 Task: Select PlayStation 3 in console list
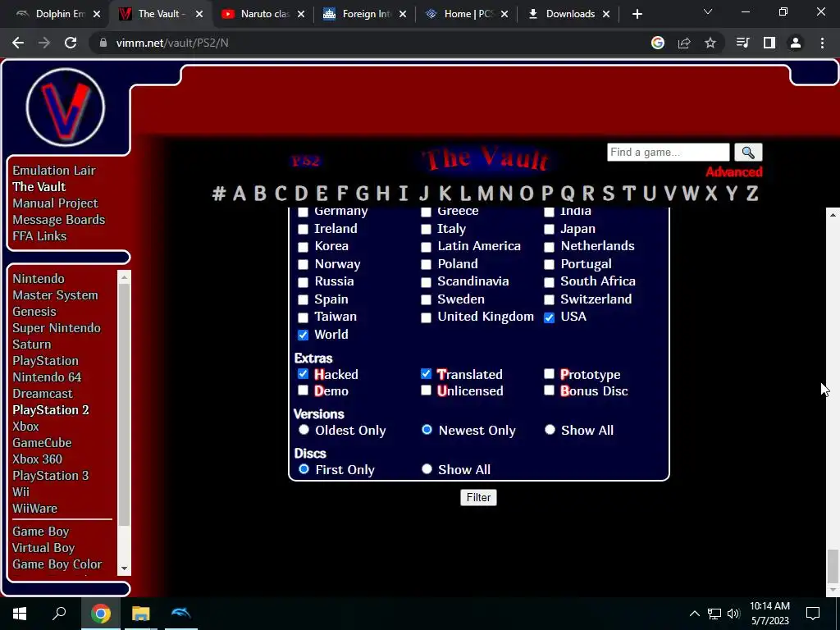click(x=51, y=476)
